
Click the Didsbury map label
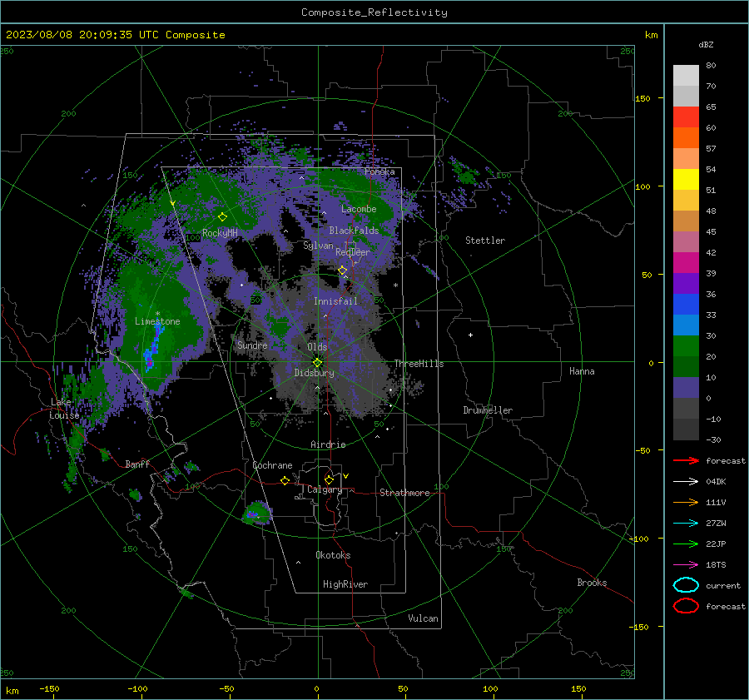pyautogui.click(x=314, y=373)
